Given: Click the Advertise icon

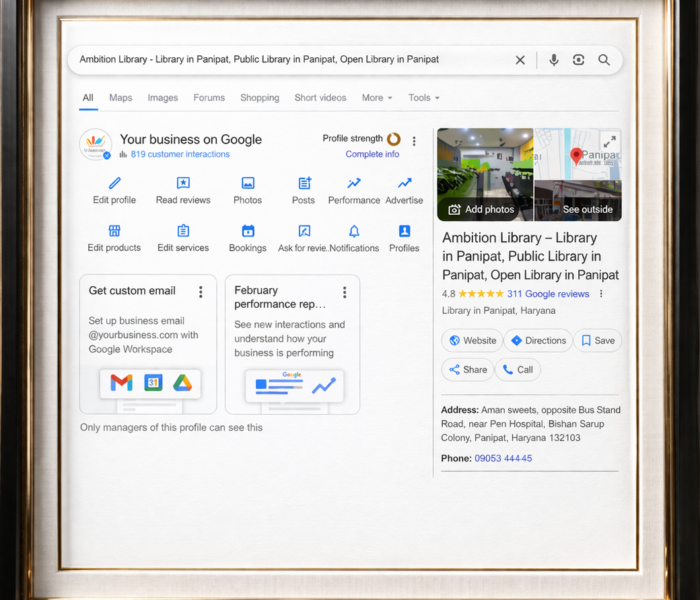Looking at the screenshot, I should click(404, 184).
